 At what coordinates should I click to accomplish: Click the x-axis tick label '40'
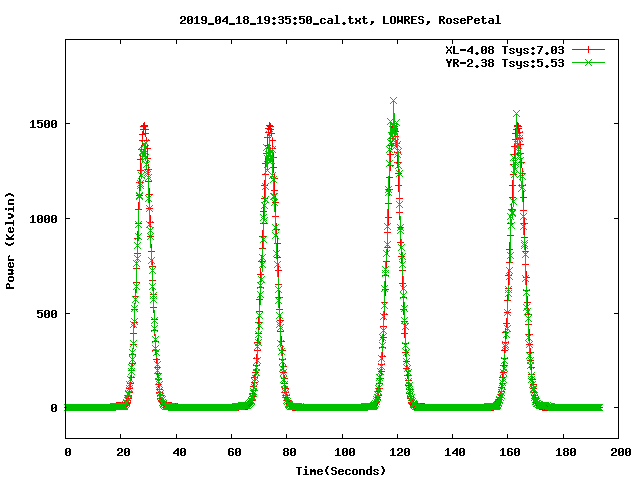click(x=179, y=452)
